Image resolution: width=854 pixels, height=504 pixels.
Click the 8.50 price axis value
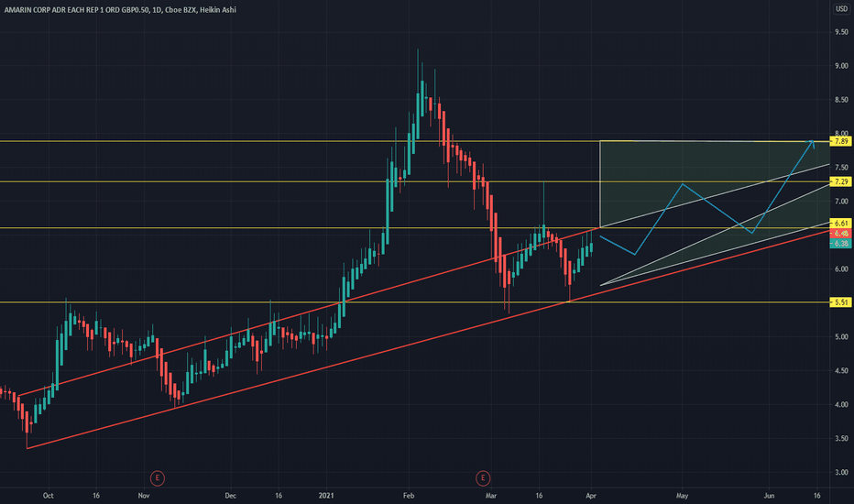point(841,100)
